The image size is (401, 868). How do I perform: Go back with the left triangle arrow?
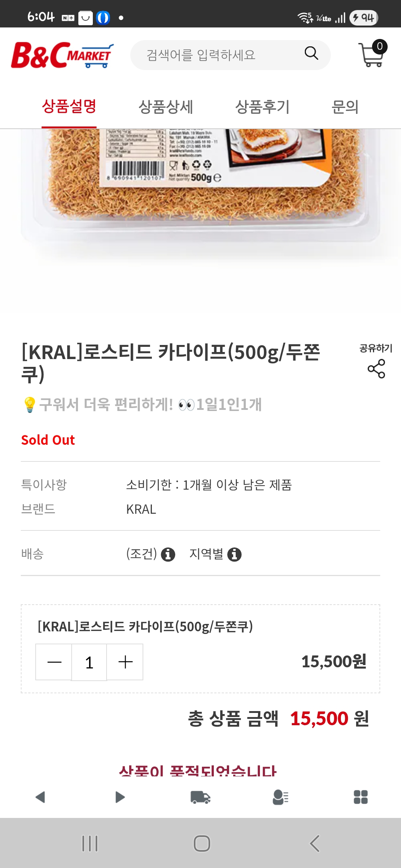point(40,797)
